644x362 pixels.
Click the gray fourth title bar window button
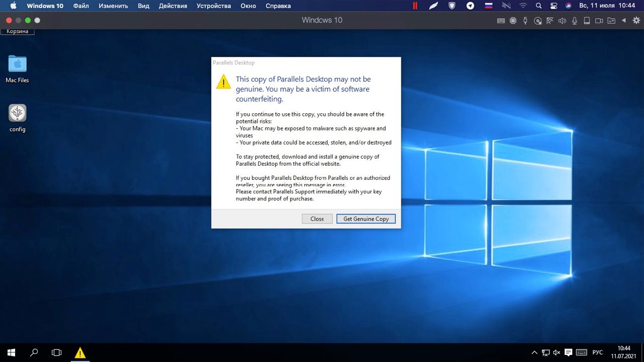tap(37, 20)
